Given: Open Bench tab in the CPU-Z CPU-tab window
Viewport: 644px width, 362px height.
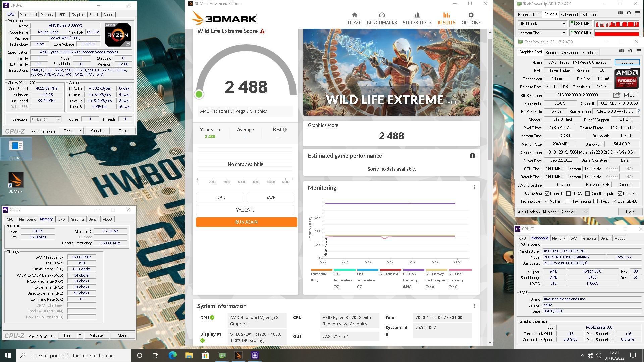Looking at the screenshot, I should [94, 15].
